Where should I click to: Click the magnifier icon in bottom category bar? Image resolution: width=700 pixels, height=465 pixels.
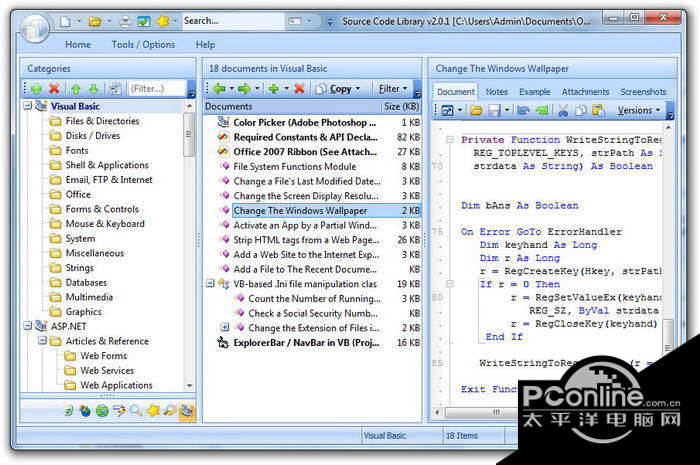click(136, 410)
